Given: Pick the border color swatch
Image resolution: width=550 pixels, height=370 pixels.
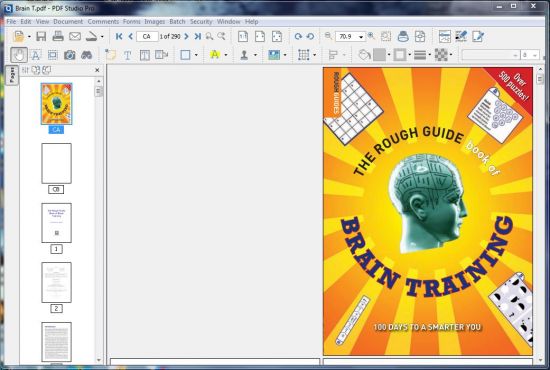Looking at the screenshot, I should [400, 55].
